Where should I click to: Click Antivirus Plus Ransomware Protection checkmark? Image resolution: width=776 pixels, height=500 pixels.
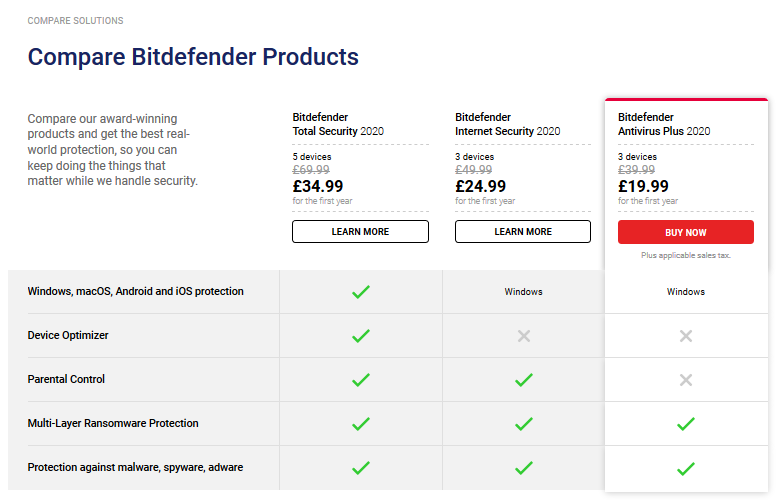pos(685,424)
